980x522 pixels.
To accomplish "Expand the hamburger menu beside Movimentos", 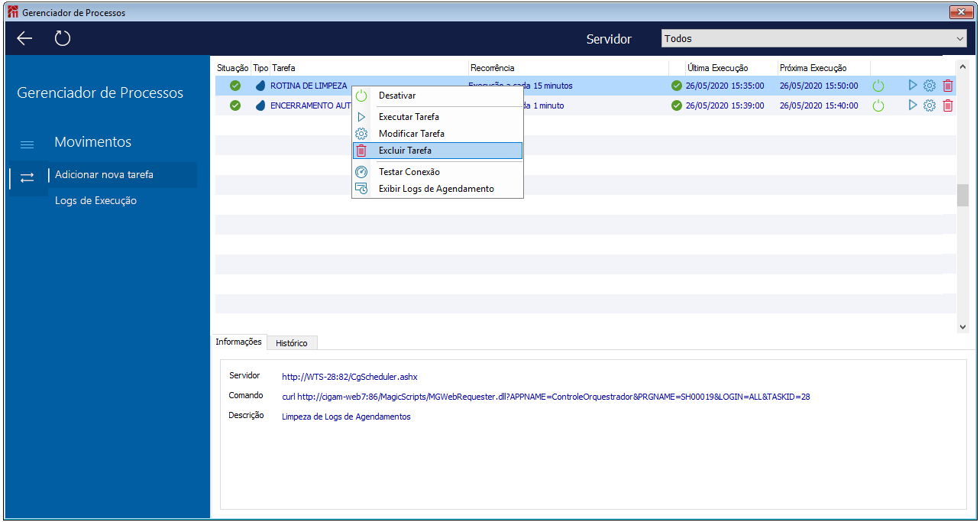I will click(27, 144).
